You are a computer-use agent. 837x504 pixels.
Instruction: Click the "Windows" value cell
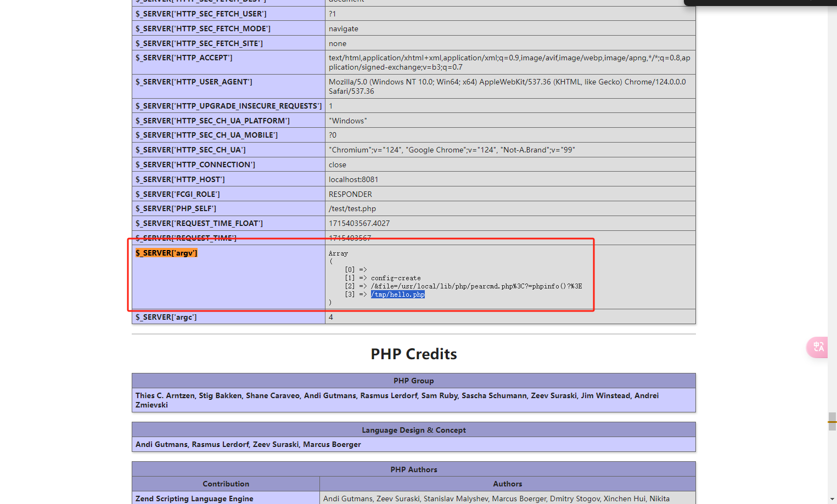coord(510,121)
